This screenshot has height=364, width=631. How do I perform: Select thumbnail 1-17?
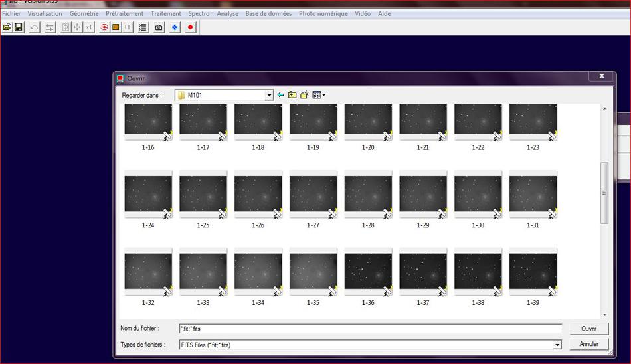pos(203,122)
